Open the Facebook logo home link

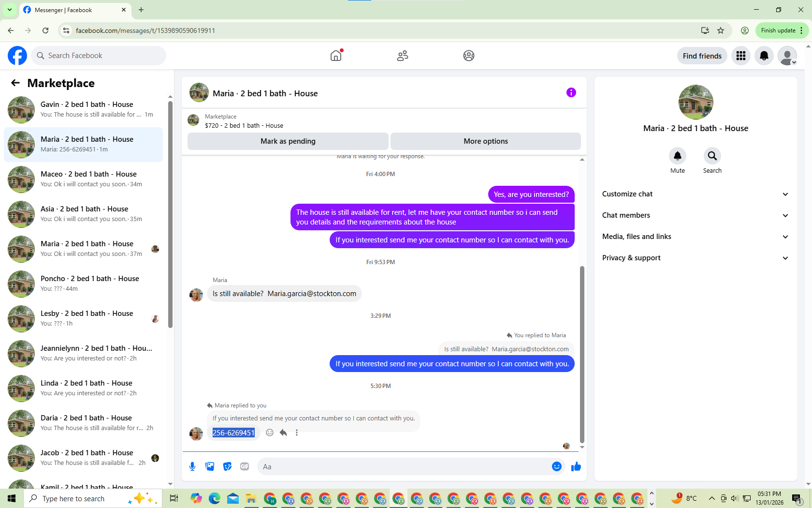tap(17, 56)
